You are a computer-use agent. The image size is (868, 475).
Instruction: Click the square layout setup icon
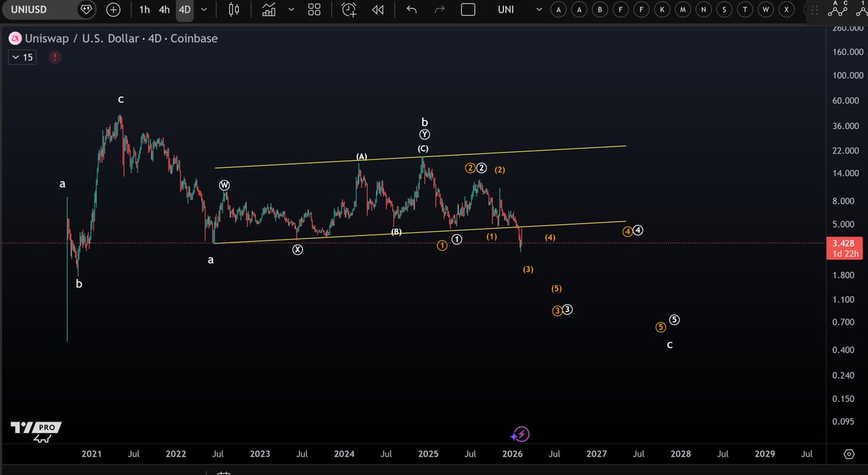tap(468, 9)
